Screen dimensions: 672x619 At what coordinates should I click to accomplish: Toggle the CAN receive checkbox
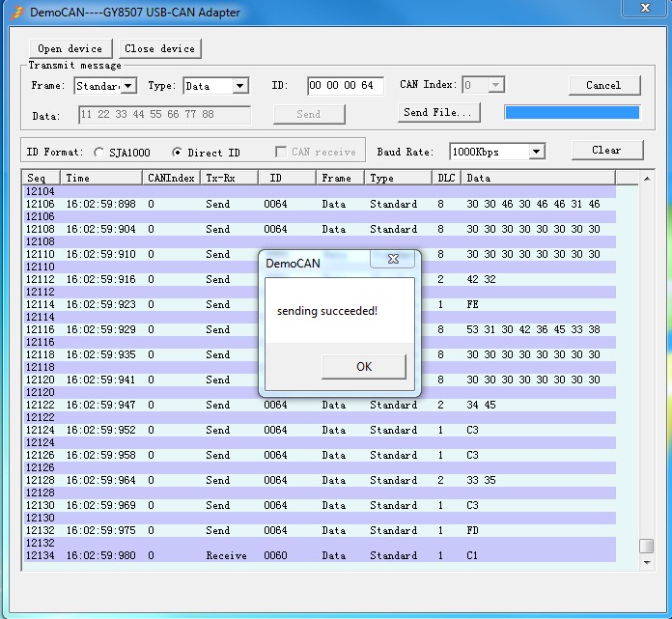coord(281,152)
